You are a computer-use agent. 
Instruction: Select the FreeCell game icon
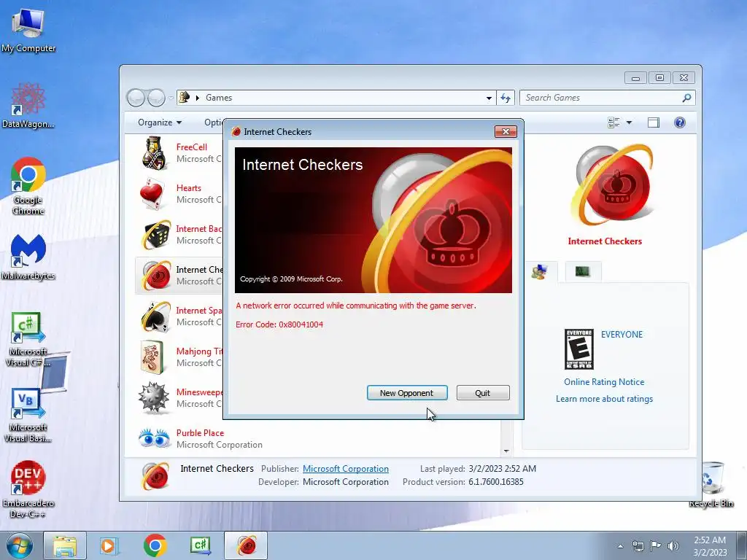tap(155, 153)
